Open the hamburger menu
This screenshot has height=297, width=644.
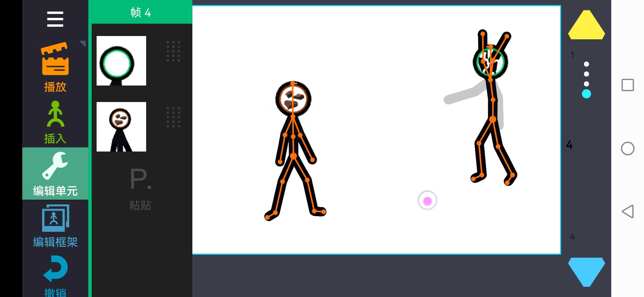[x=55, y=19]
